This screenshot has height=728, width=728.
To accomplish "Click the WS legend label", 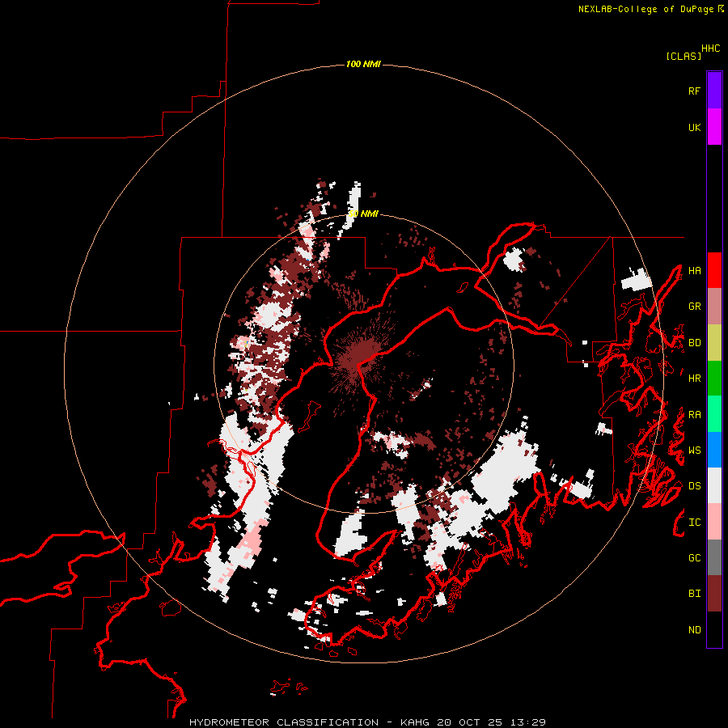I will click(x=694, y=451).
